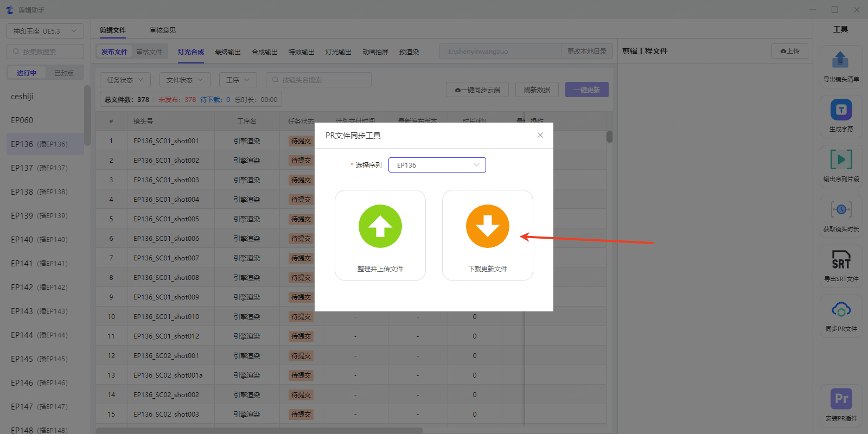868x434 pixels.
Task: Click the install PR plugin icon
Action: (x=841, y=400)
